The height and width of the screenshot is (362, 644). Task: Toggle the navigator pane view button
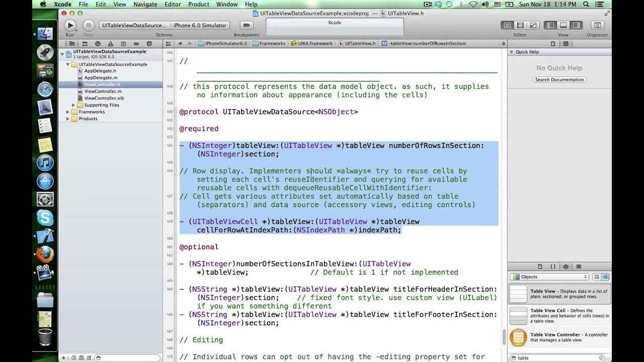(550, 25)
